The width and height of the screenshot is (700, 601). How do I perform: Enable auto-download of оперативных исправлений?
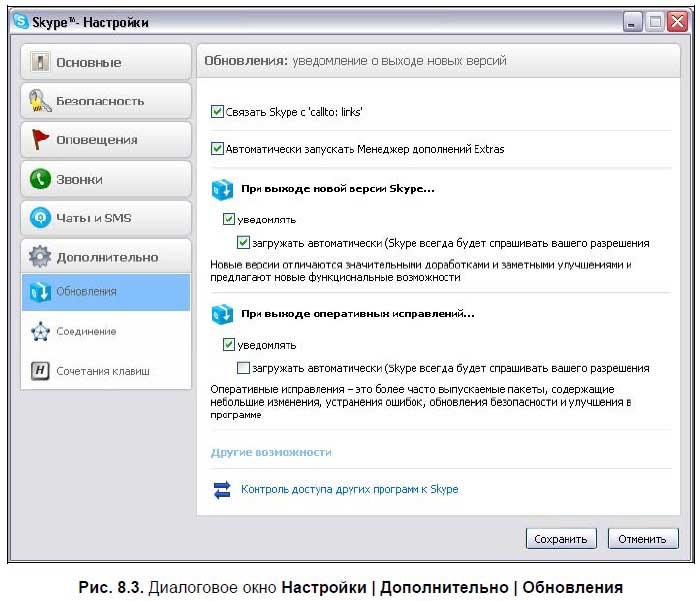tap(243, 368)
